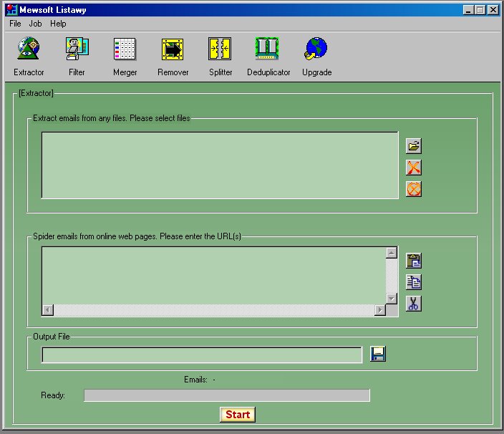Image resolution: width=504 pixels, height=434 pixels.
Task: Focus the URL(s) text area
Action: point(214,276)
